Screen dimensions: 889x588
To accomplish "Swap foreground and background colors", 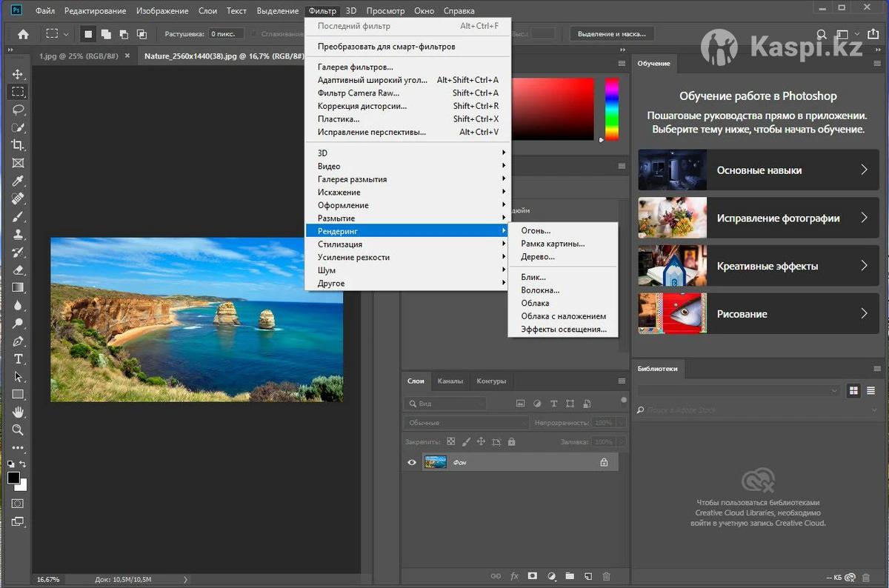I will pyautogui.click(x=23, y=464).
